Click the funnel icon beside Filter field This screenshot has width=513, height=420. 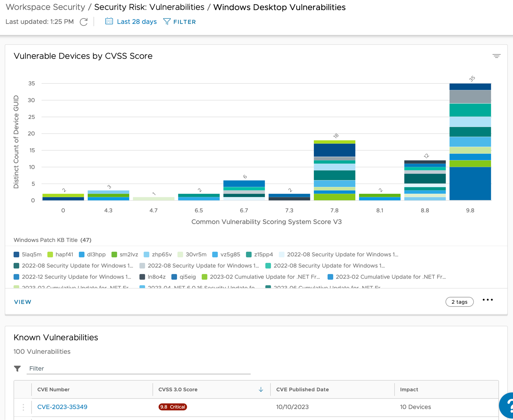pyautogui.click(x=17, y=368)
